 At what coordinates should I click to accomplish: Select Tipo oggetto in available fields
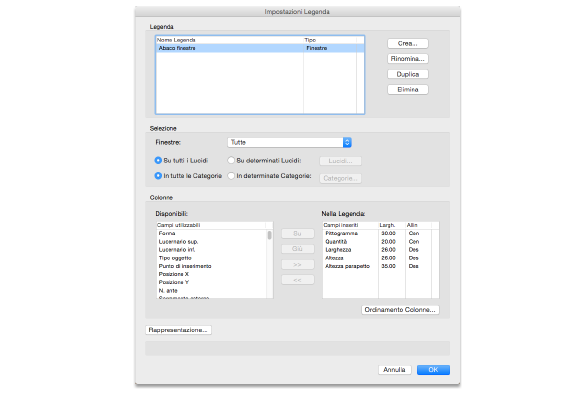click(212, 258)
